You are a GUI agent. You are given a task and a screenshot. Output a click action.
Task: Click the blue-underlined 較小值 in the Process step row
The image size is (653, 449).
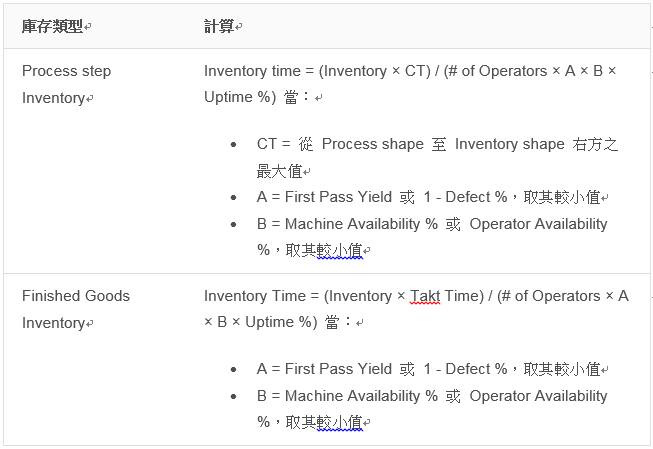(x=338, y=251)
